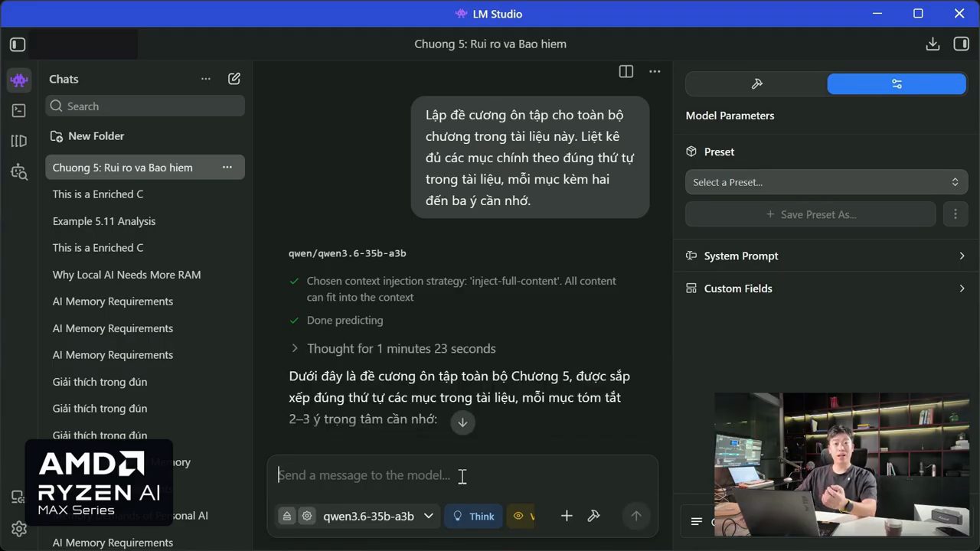Eject the loaded model
The width and height of the screenshot is (980, 551).
[287, 516]
